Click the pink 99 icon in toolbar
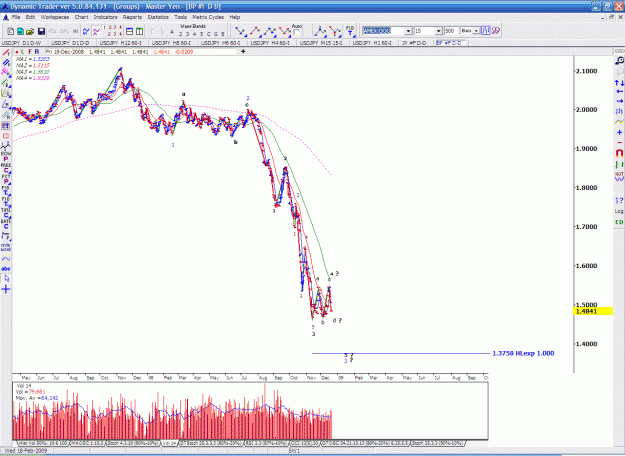The image size is (625, 456). [x=495, y=31]
